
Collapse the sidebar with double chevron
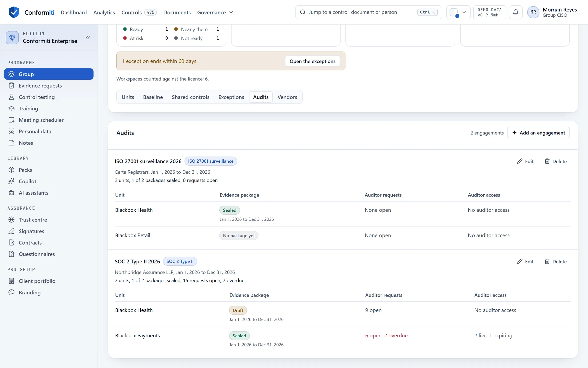pyautogui.click(x=88, y=38)
